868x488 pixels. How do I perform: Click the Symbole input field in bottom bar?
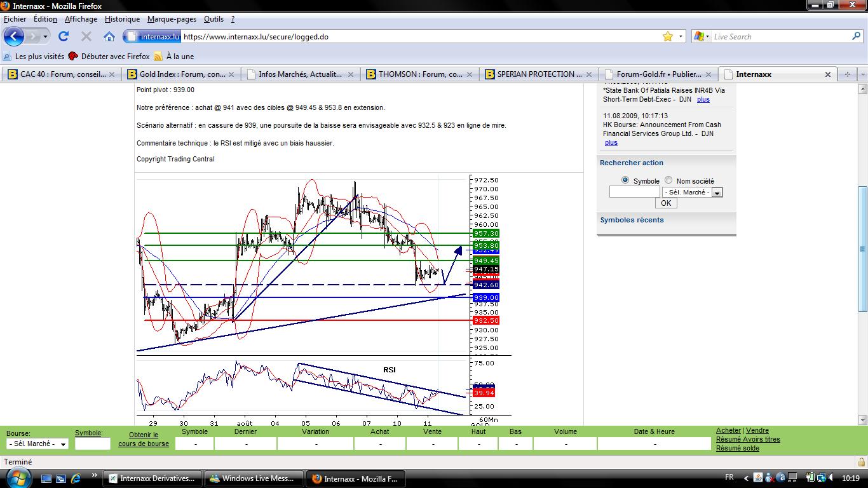coord(92,444)
